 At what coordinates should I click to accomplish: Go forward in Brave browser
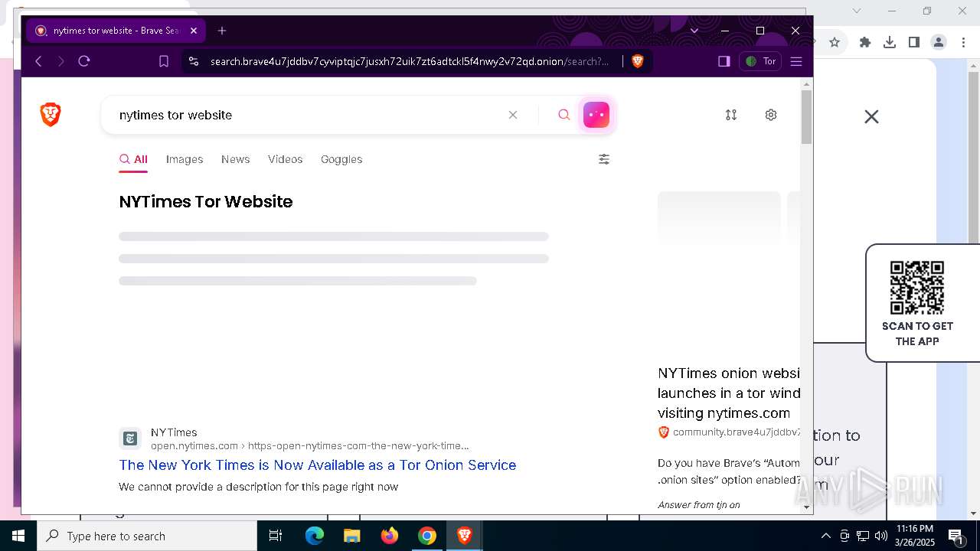coord(61,61)
